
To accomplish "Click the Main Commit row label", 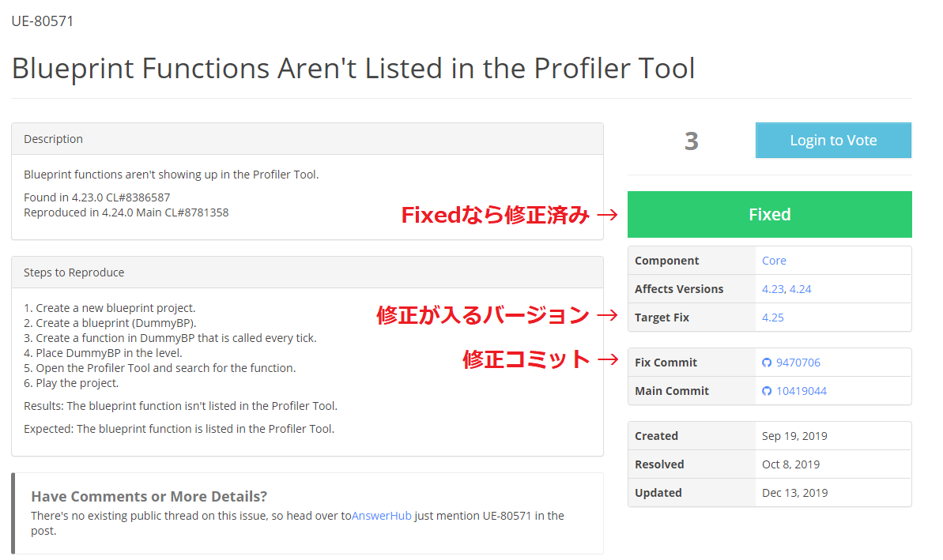I will click(672, 390).
